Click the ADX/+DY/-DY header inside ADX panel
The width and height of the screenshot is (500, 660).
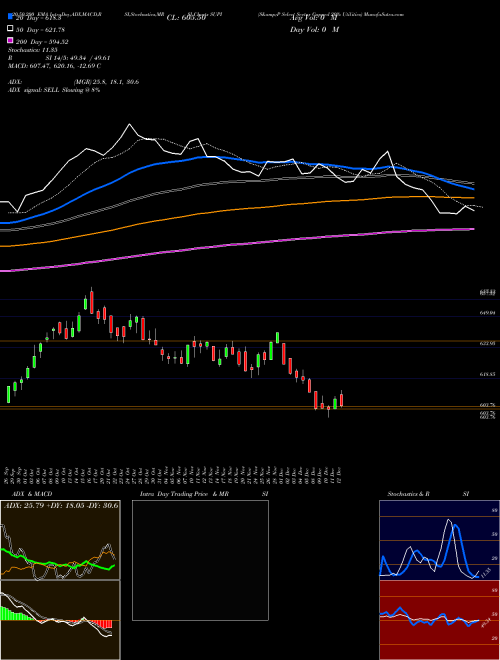click(61, 505)
